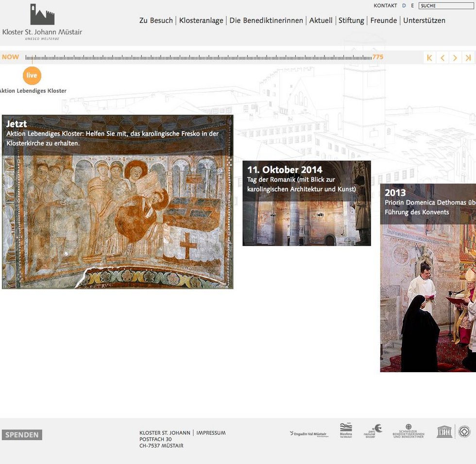Viewport: 476px width, 464px height.
Task: Open the Jetzt fresco card image
Action: point(118,202)
